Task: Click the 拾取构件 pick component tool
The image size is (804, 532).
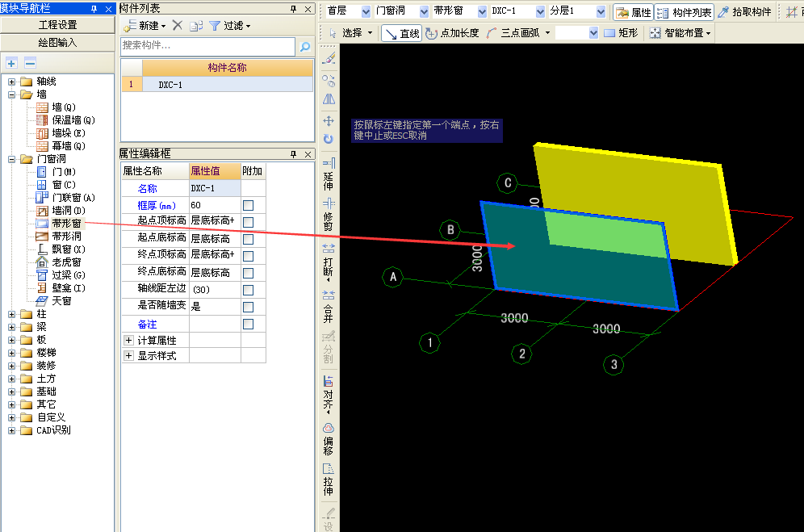Action: coord(744,12)
